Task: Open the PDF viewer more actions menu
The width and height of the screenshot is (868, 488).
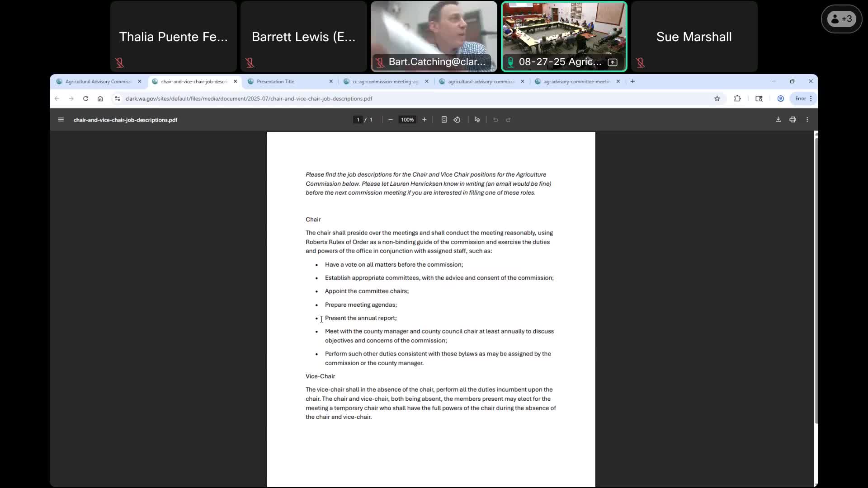Action: click(807, 120)
